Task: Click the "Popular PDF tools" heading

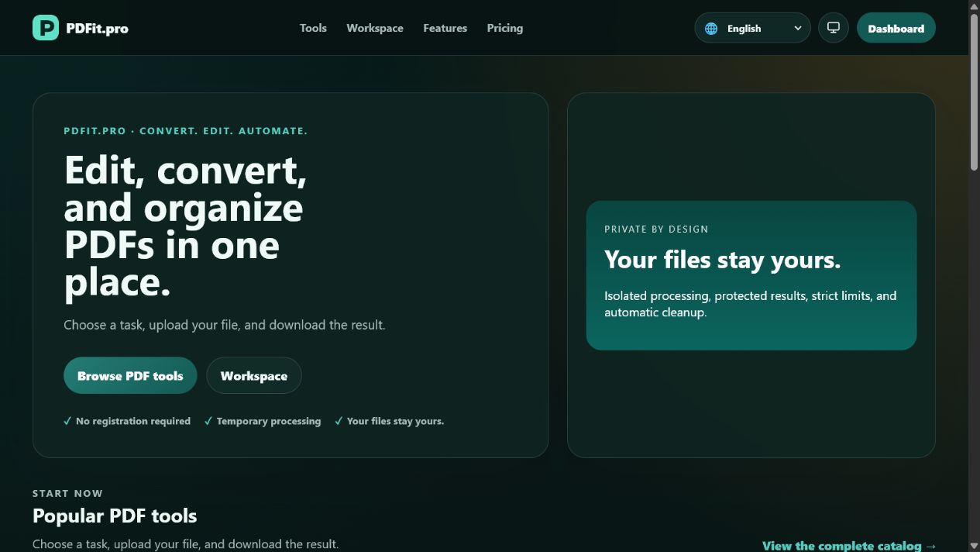Action: [x=115, y=516]
